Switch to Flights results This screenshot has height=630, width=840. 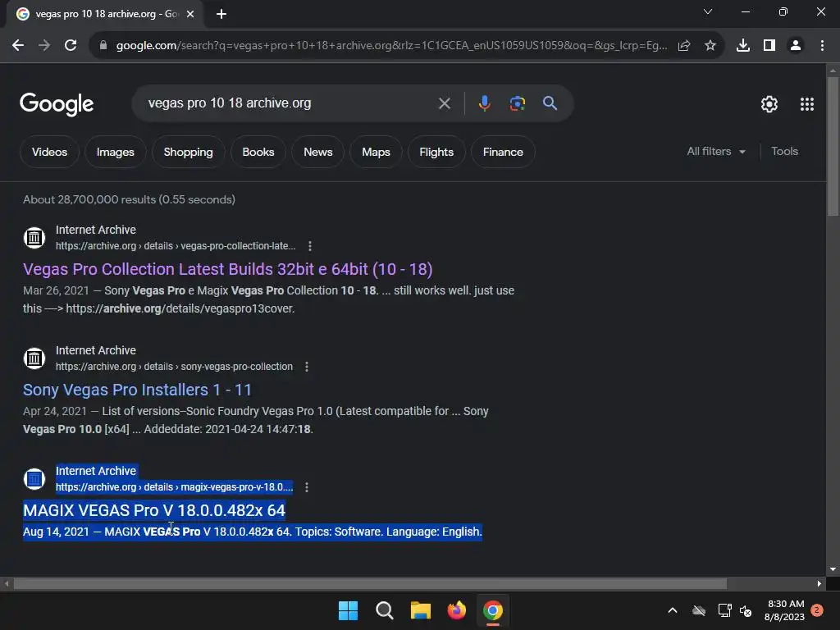click(x=436, y=152)
